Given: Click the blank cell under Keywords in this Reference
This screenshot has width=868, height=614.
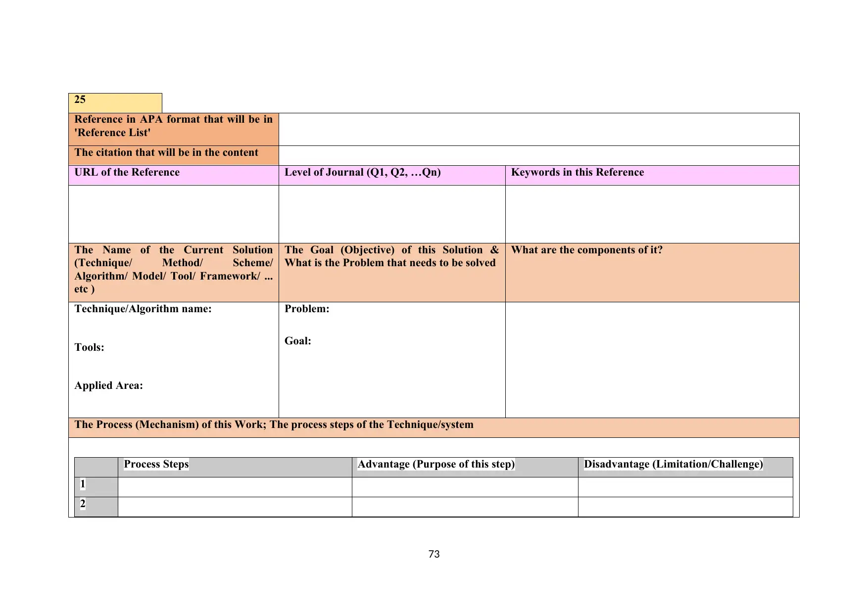Looking at the screenshot, I should tap(652, 214).
